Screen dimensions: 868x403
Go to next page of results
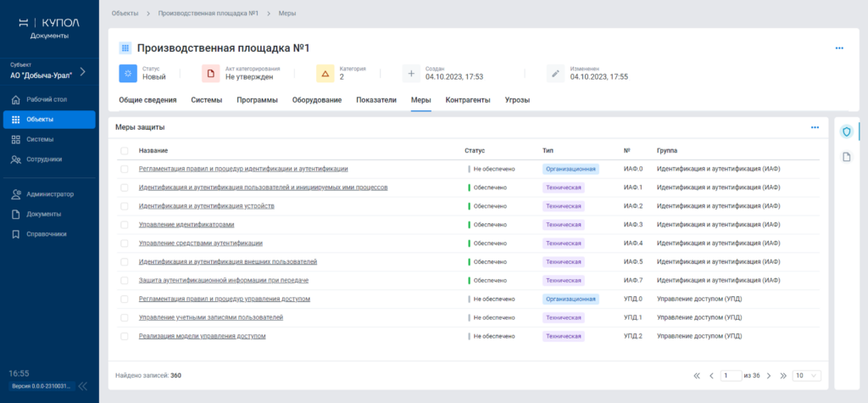coord(766,375)
